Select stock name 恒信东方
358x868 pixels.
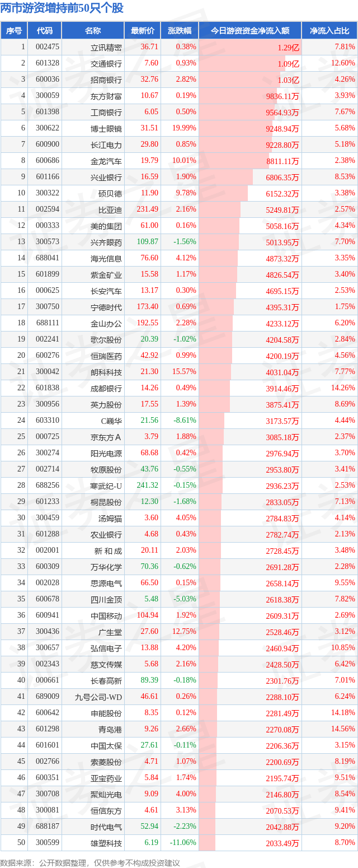(106, 810)
